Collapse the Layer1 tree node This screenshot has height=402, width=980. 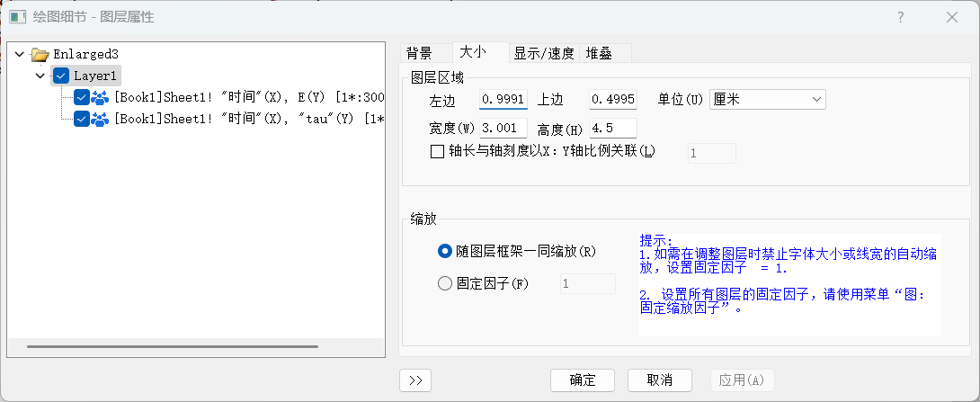tap(40, 76)
